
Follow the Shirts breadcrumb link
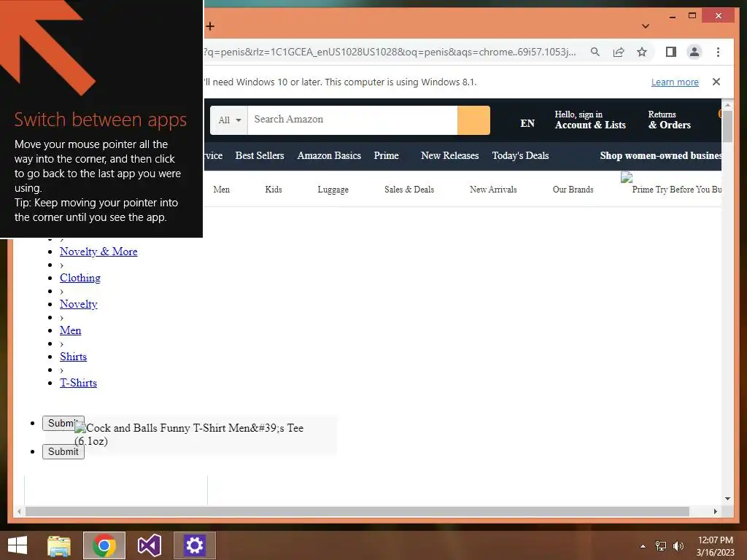tap(74, 356)
